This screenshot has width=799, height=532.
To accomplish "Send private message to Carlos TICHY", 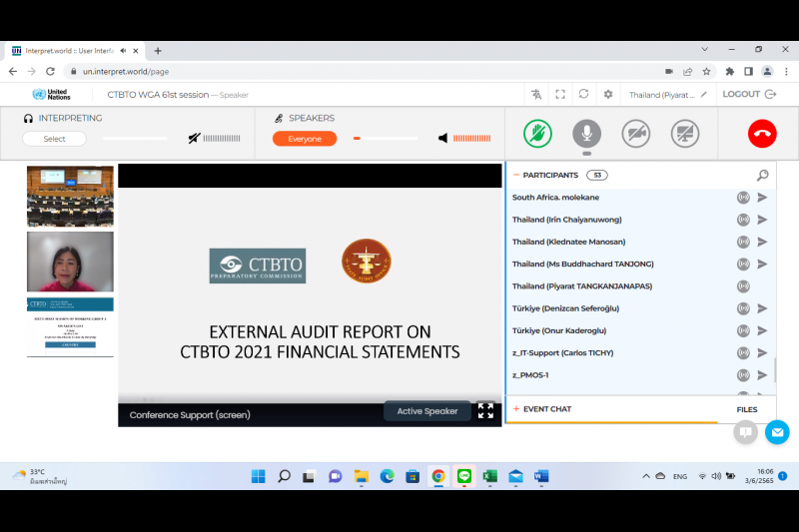I will [x=762, y=352].
